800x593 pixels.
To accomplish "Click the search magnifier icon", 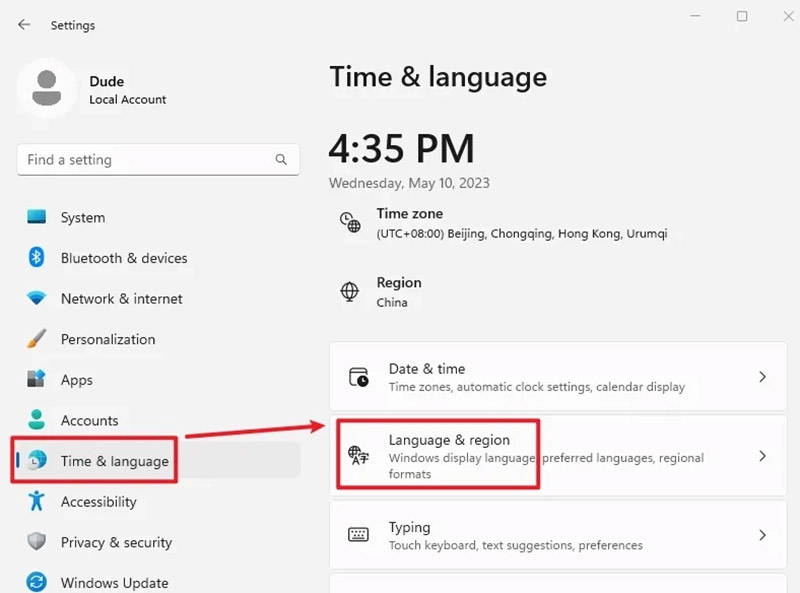I will pos(281,159).
